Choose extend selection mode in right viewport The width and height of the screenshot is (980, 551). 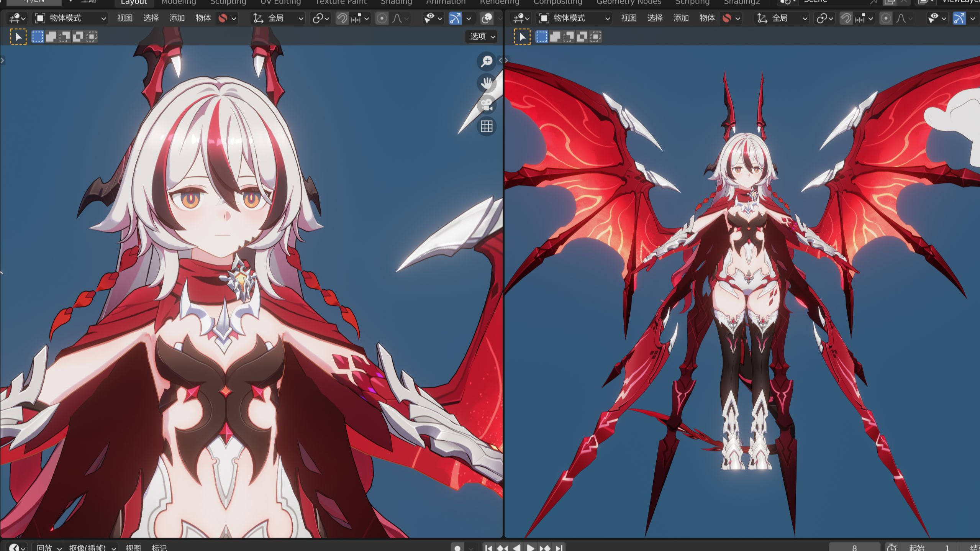point(555,37)
